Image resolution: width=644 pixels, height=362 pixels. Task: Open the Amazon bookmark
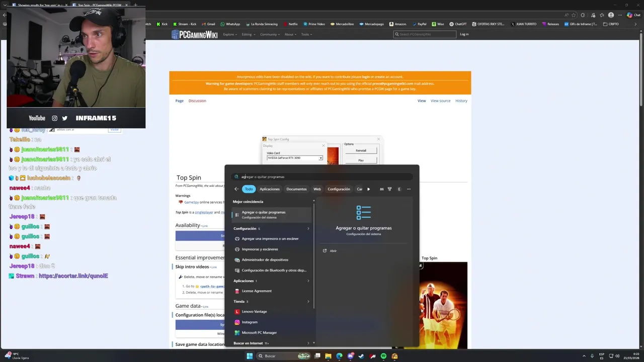397,24
